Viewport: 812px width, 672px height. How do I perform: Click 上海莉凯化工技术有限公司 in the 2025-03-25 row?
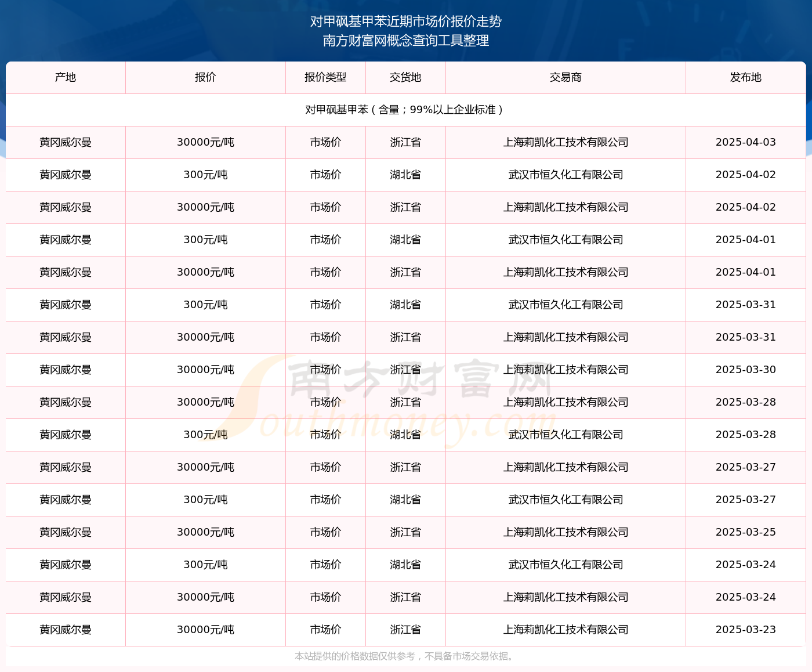[x=565, y=532]
